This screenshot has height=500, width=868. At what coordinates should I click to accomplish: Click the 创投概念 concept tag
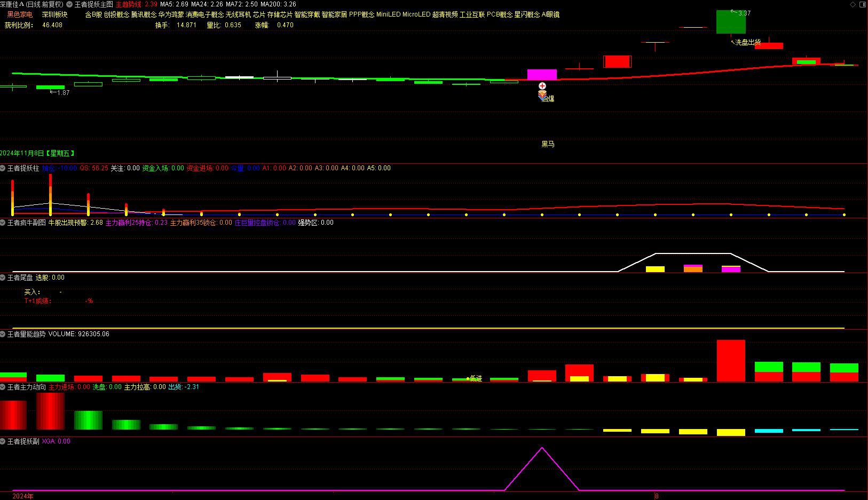coord(116,15)
